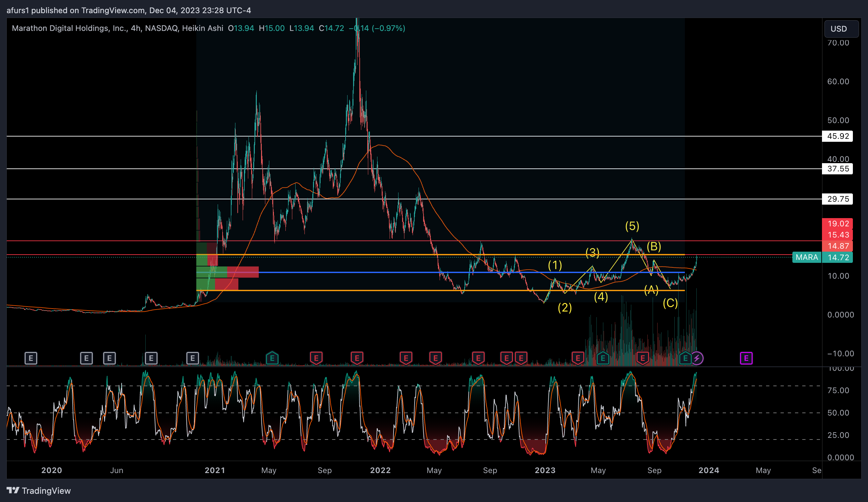The width and height of the screenshot is (868, 502).
Task: Click the 2023 label on the time axis
Action: (x=545, y=470)
